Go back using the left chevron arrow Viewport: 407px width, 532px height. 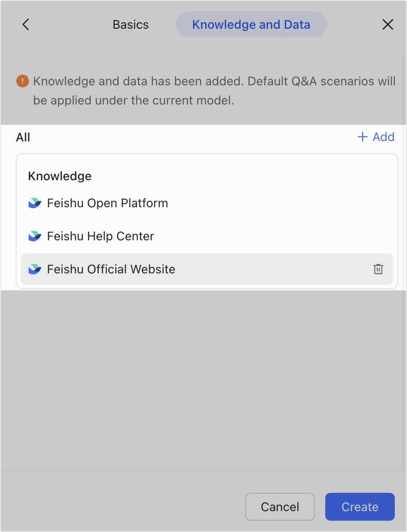point(25,24)
